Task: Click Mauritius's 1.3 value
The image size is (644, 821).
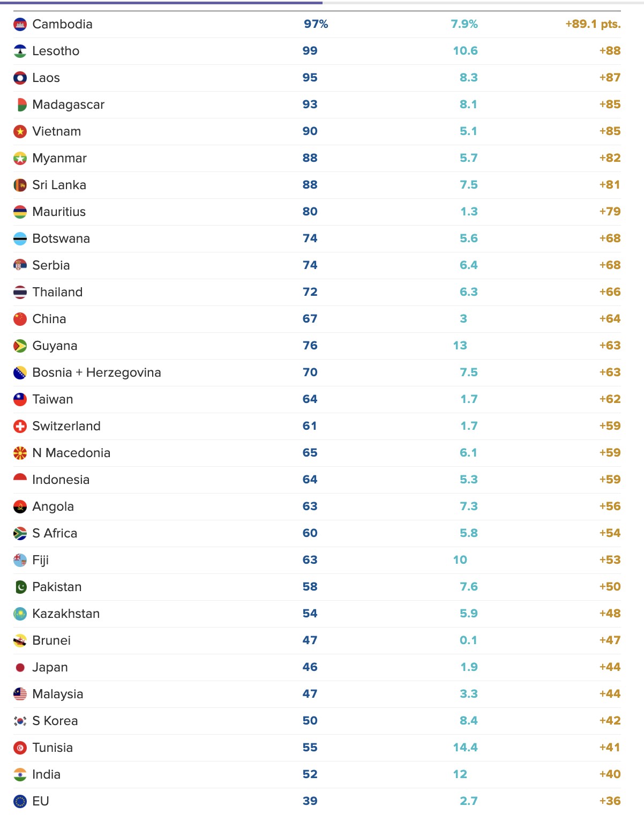Action: click(x=469, y=212)
